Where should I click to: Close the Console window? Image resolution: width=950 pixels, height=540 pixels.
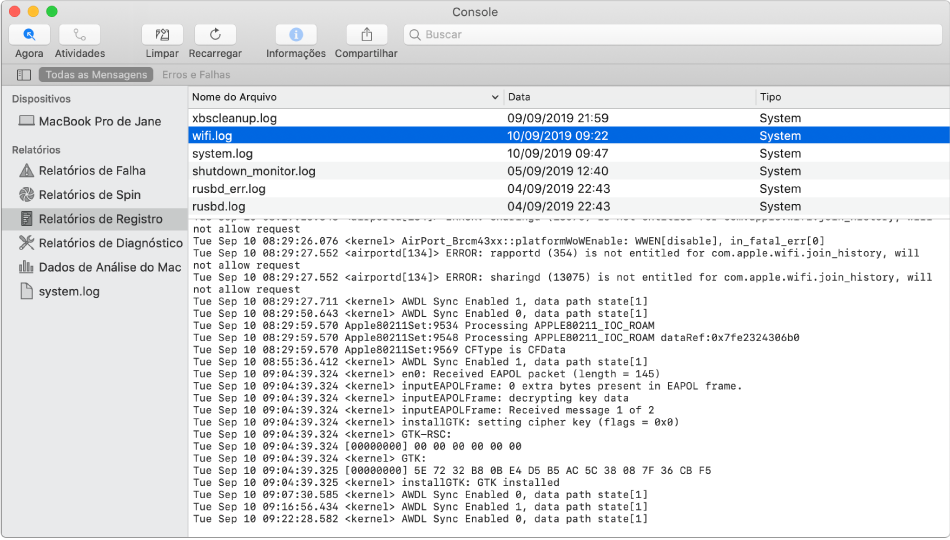(x=15, y=12)
